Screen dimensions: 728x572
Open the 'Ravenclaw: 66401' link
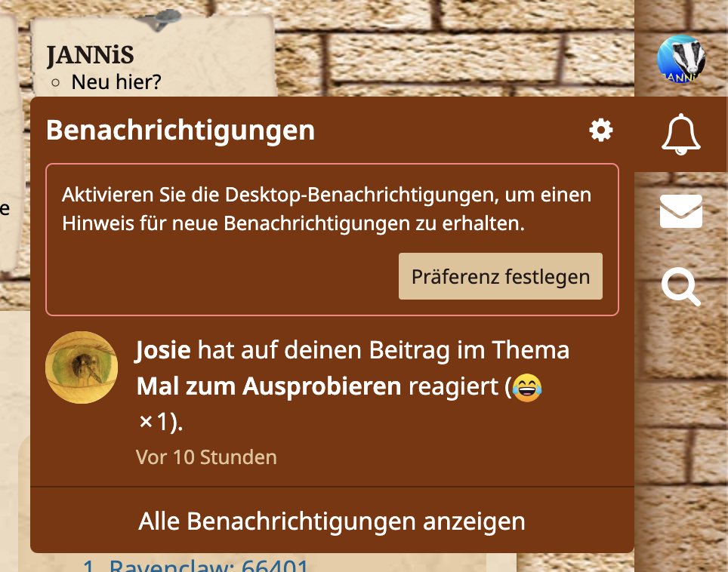(x=208, y=565)
